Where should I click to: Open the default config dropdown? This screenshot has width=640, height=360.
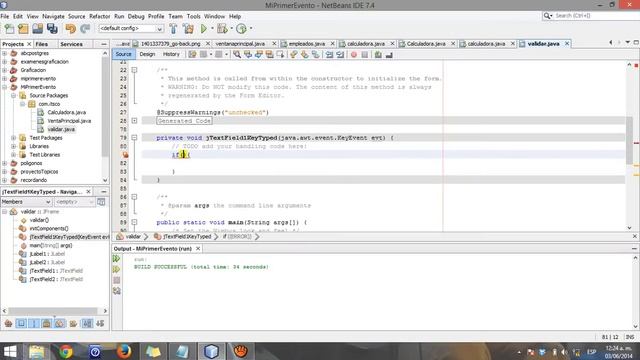pos(131,29)
